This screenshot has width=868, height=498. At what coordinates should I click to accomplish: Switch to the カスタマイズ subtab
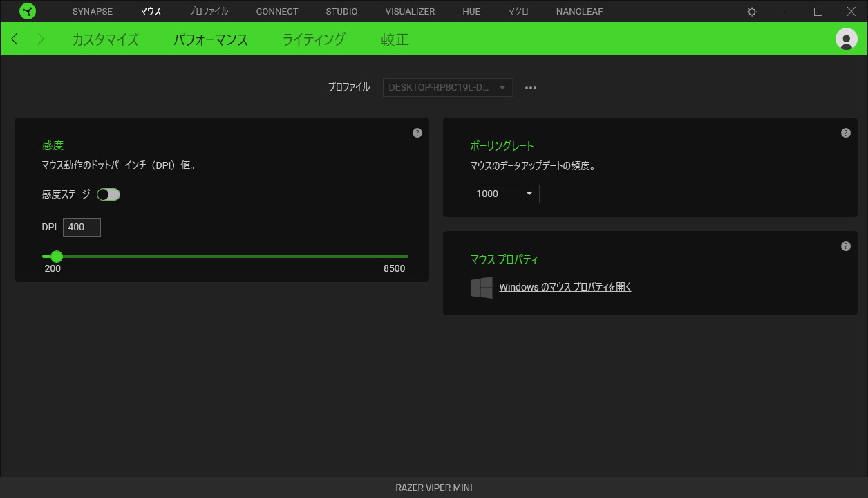(106, 39)
